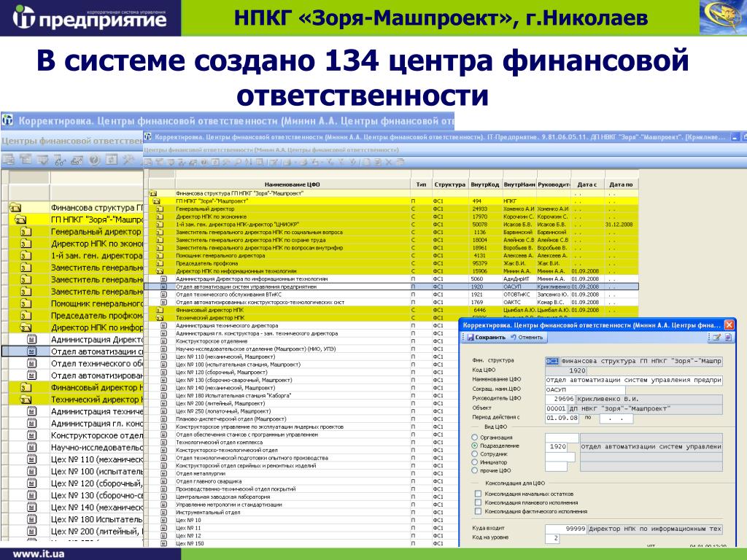Select the Организация radio button
747x560 pixels.
[x=474, y=437]
